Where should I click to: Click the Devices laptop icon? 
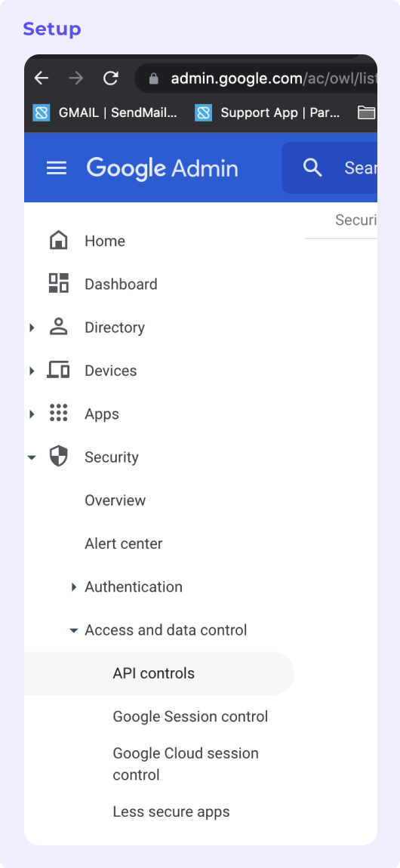coord(58,370)
